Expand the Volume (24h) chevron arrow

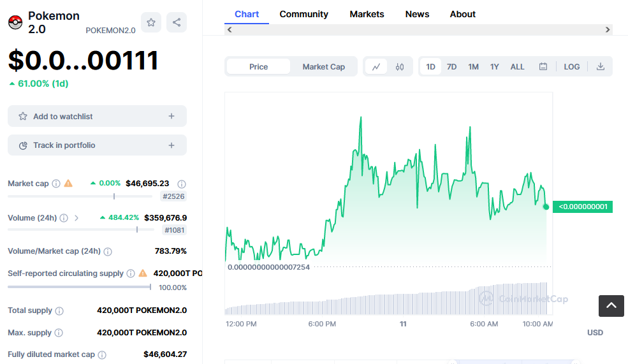(x=76, y=218)
